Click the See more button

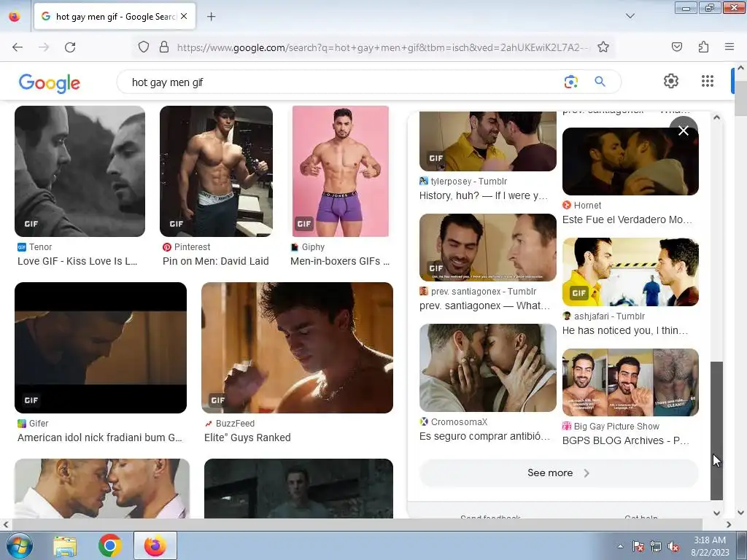click(x=558, y=472)
